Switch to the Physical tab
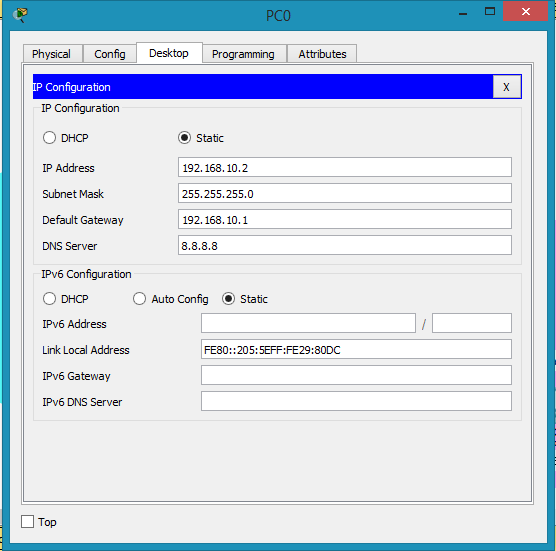556x551 pixels. point(52,54)
